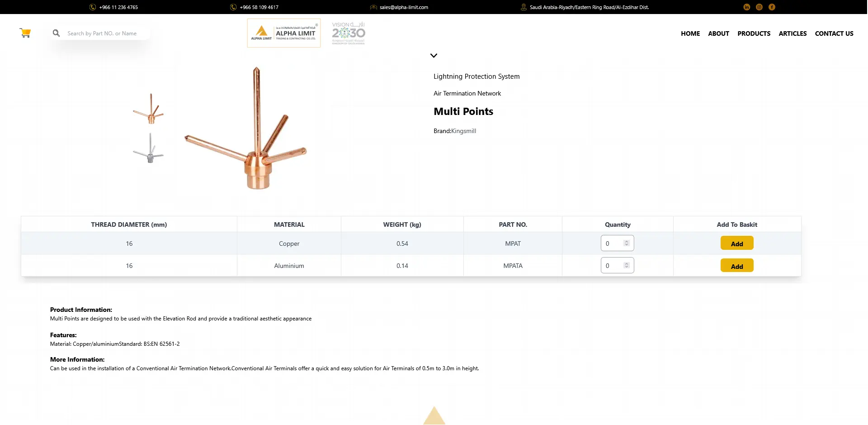The height and width of the screenshot is (425, 868).
Task: Click the THREAD DIAMETER (mm) column header
Action: click(x=129, y=224)
